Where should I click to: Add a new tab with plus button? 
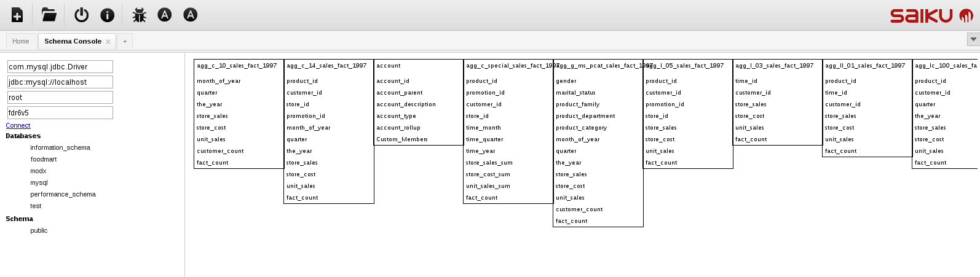125,41
